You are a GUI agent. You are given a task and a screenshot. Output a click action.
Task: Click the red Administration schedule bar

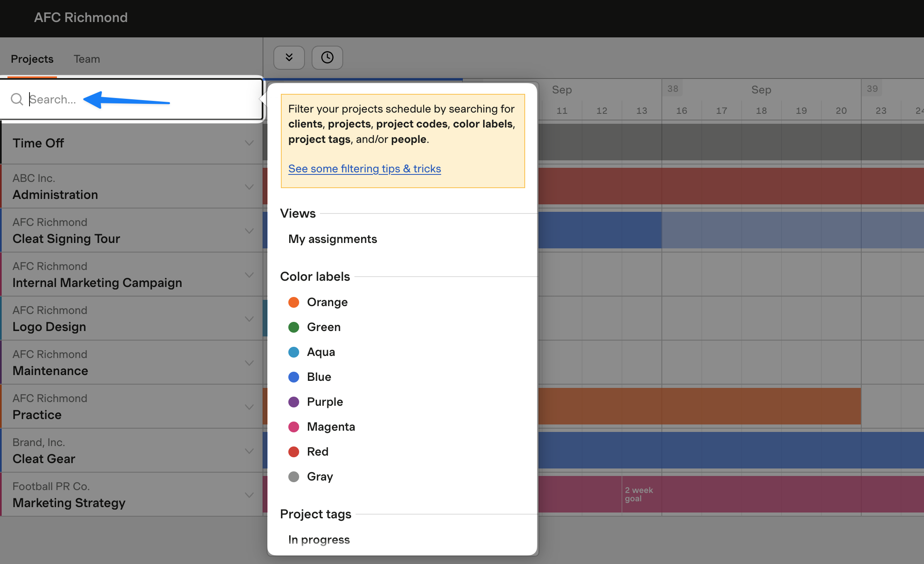pos(731,186)
